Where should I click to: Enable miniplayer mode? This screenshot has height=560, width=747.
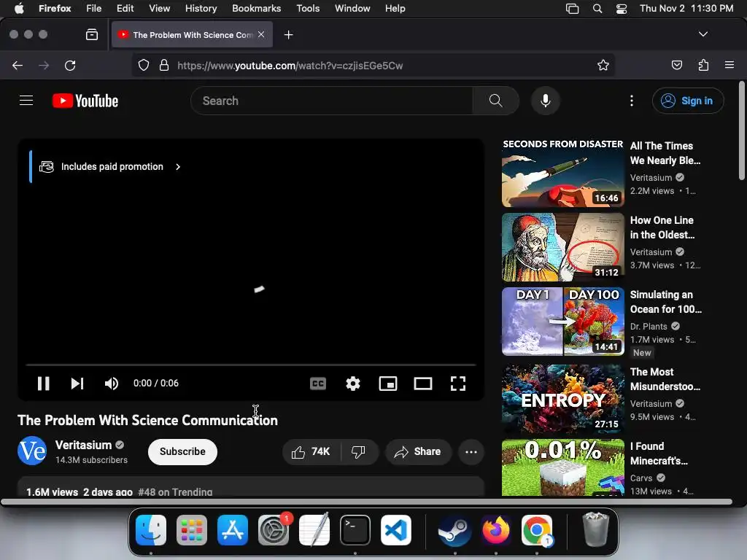pos(388,384)
